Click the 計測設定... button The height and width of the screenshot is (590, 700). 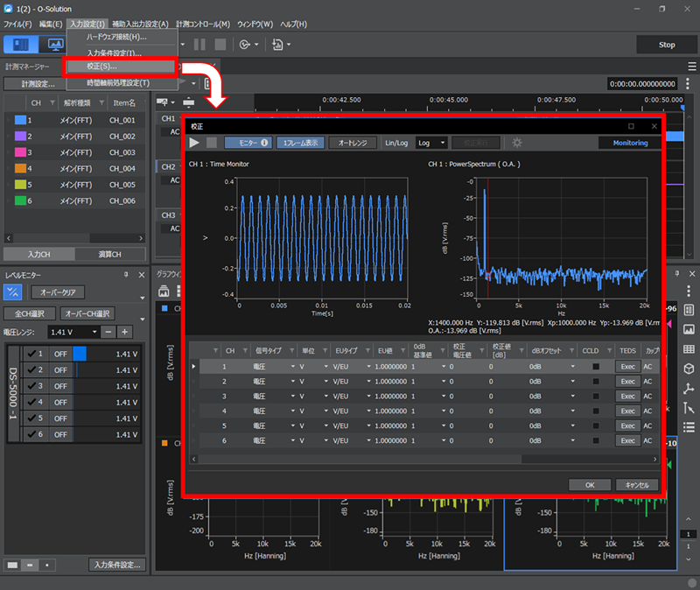[x=38, y=83]
